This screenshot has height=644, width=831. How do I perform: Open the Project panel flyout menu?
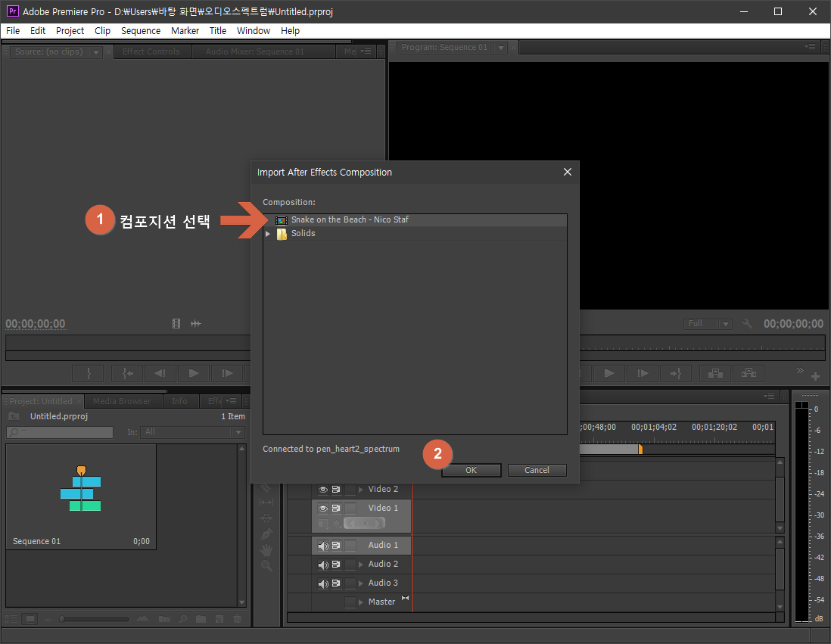point(231,401)
